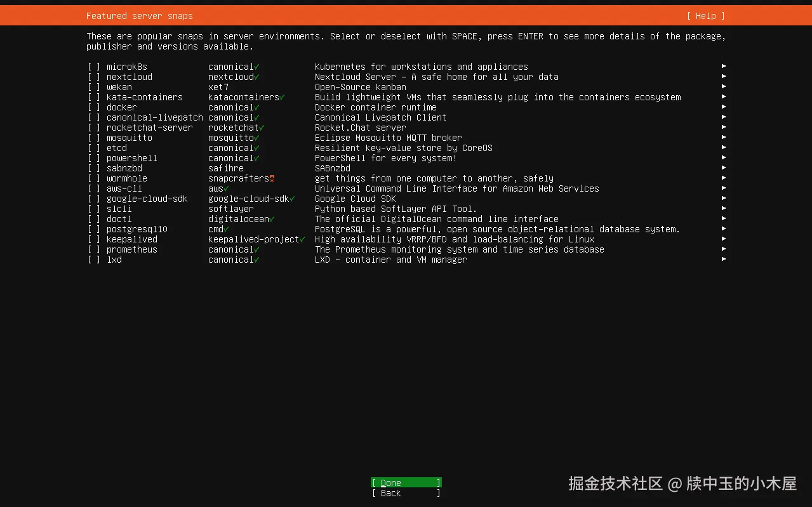Check the lxd snap checkbox
812x507 pixels.
tap(94, 260)
